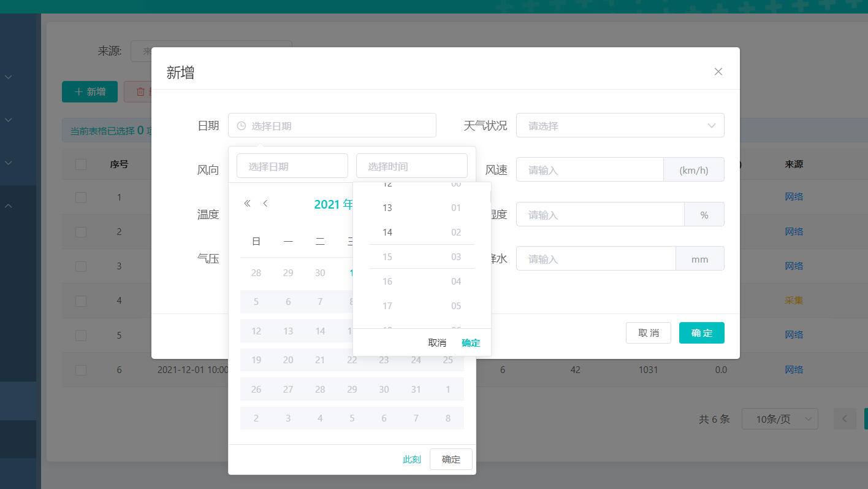Go to previous month with the single-left arrow
This screenshot has width=868, height=489.
coord(265,203)
